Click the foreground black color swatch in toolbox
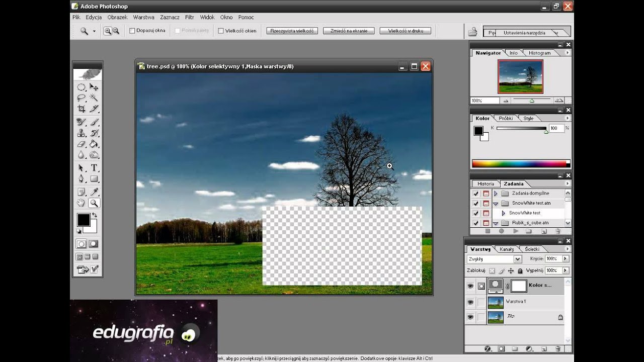 pyautogui.click(x=83, y=220)
